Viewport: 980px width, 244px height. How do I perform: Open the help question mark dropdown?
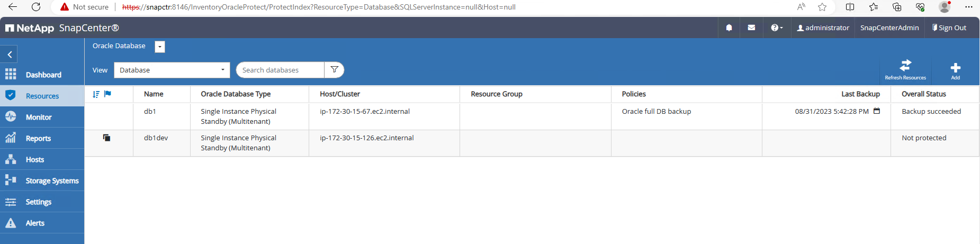point(777,28)
